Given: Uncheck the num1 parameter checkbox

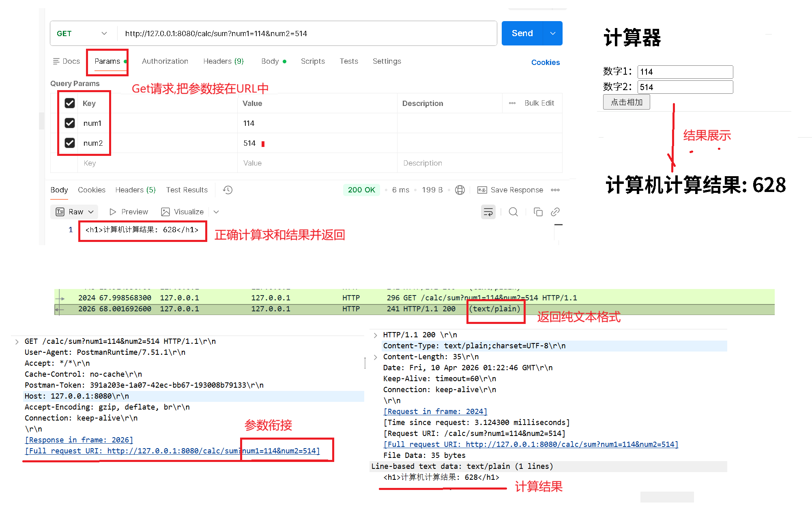Looking at the screenshot, I should tap(70, 123).
